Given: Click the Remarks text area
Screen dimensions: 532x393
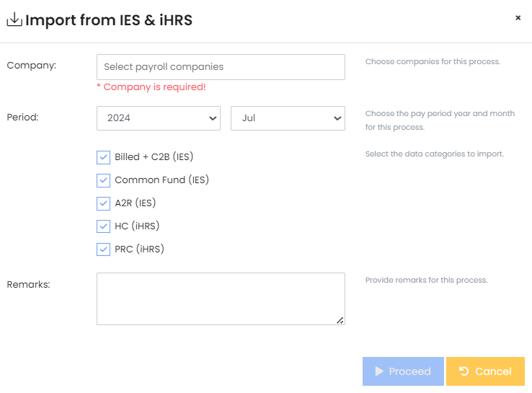Looking at the screenshot, I should pos(221,299).
